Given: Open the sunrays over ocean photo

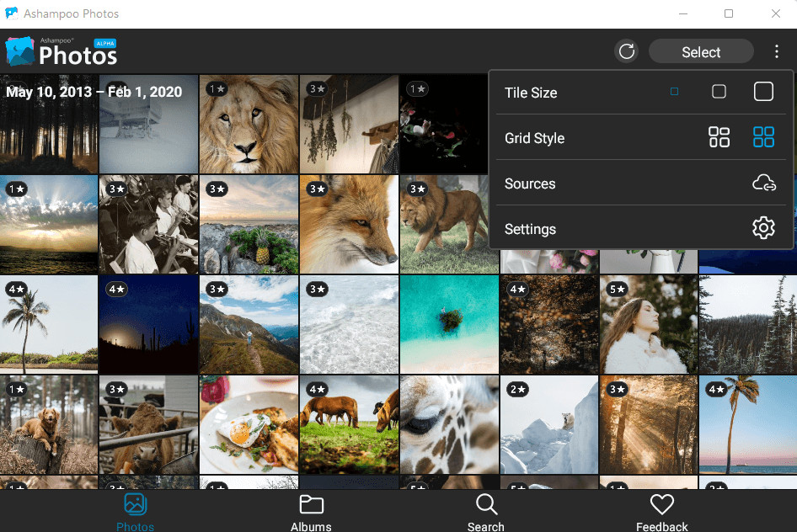Looking at the screenshot, I should pyautogui.click(x=49, y=225).
